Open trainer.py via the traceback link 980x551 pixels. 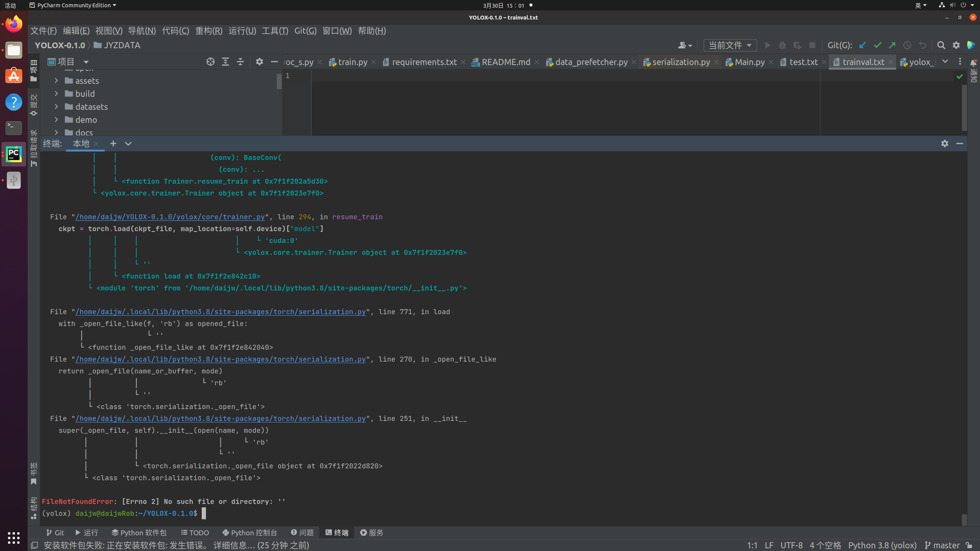[x=170, y=217]
